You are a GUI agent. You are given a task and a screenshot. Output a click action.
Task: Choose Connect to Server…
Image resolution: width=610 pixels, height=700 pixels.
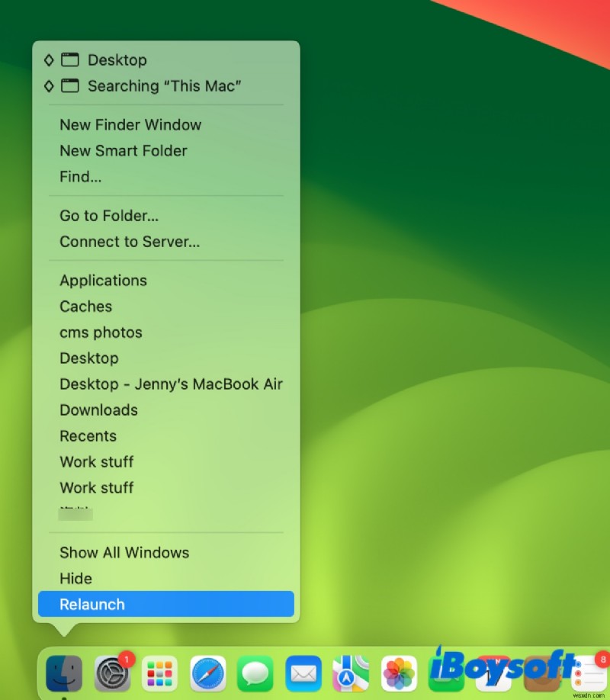tap(165, 242)
